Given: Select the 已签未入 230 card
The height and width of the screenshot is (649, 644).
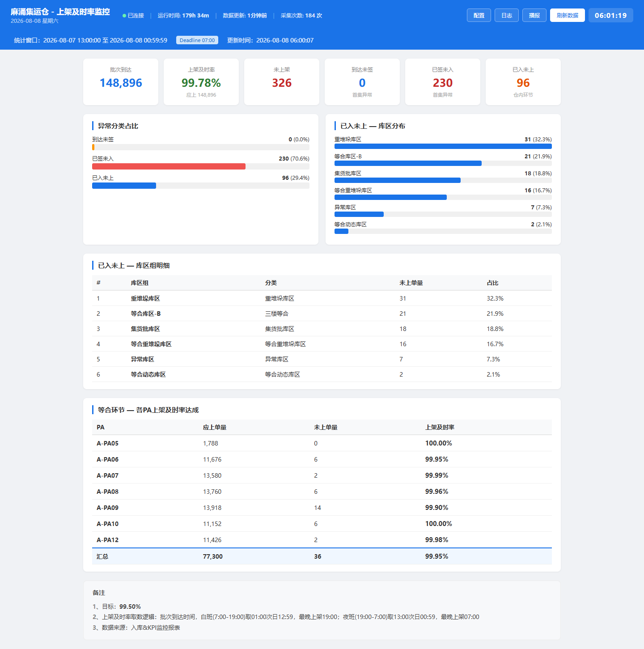Looking at the screenshot, I should [443, 82].
